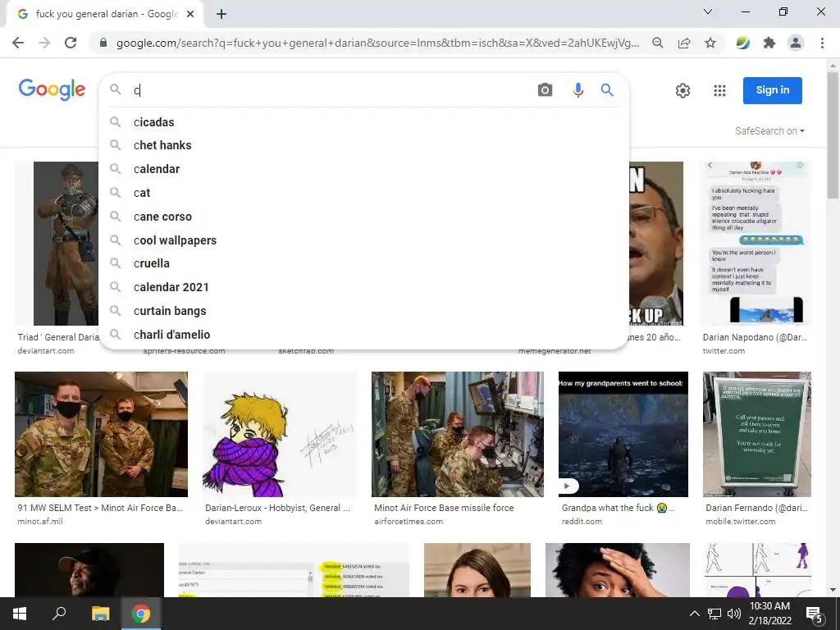This screenshot has width=840, height=630.
Task: Open Darian-Leroux scarf drawing thumbnail
Action: pyautogui.click(x=280, y=435)
